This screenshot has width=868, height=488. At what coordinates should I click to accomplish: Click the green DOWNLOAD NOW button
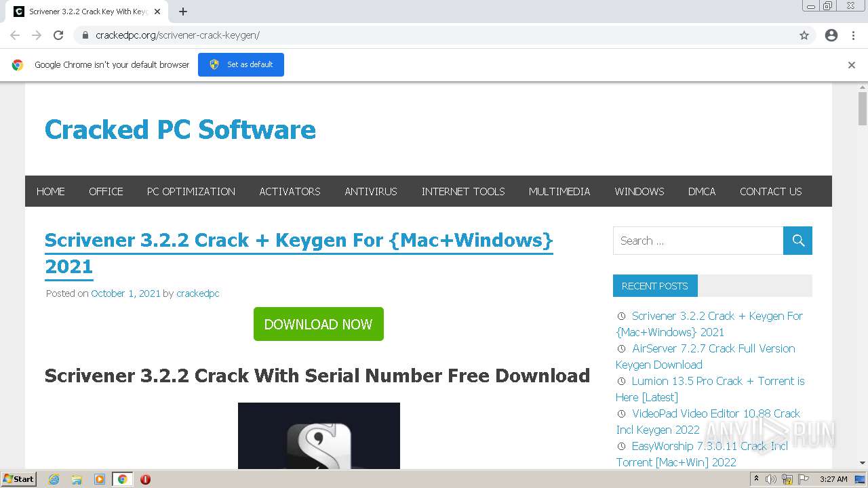pyautogui.click(x=319, y=324)
